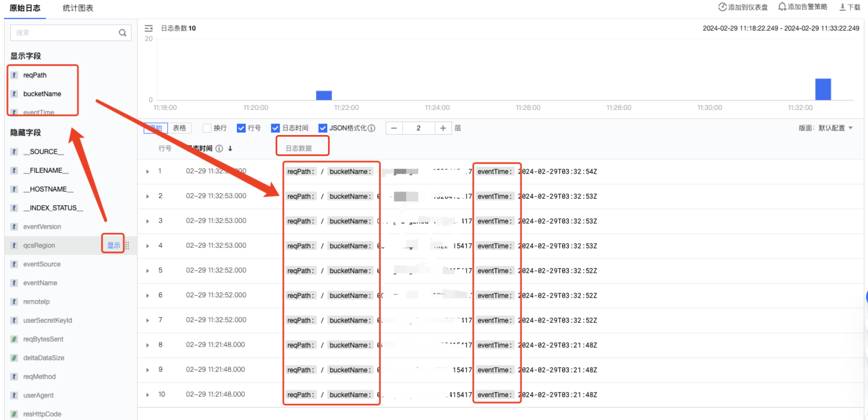Image resolution: width=868 pixels, height=420 pixels.
Task: Increase JSON level with plus button
Action: 443,128
